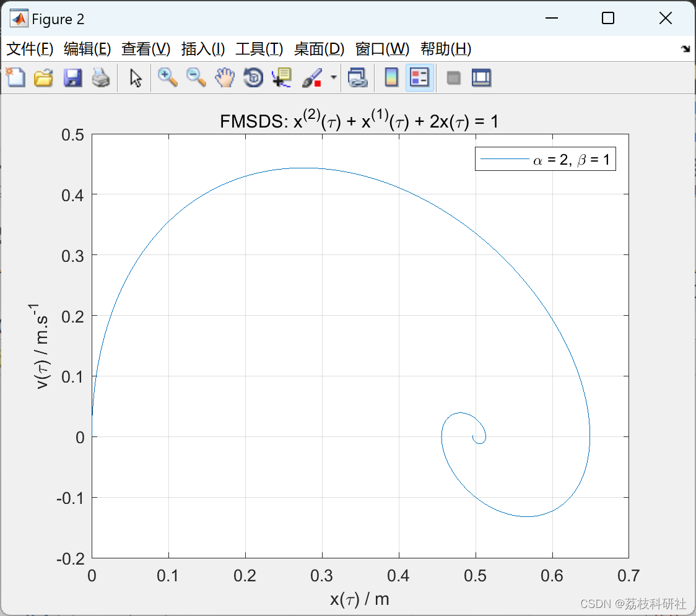The height and width of the screenshot is (616, 696).
Task: Print the figure using printer icon
Action: (101, 77)
